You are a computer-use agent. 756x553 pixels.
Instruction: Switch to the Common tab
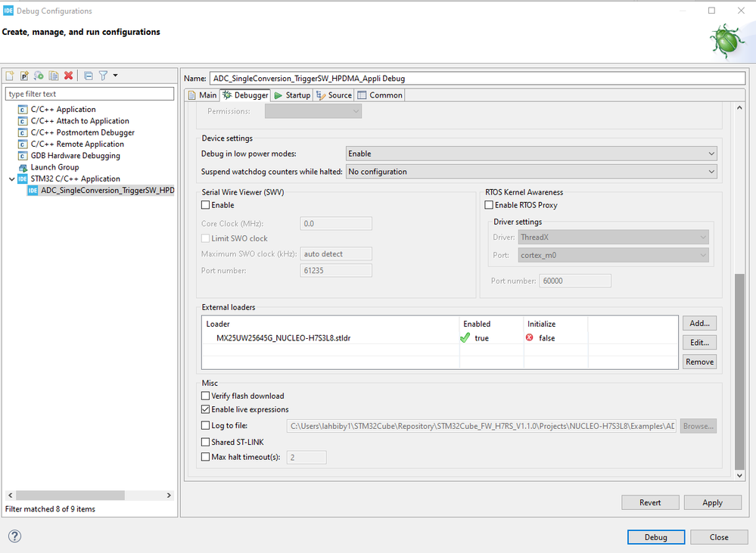click(380, 95)
